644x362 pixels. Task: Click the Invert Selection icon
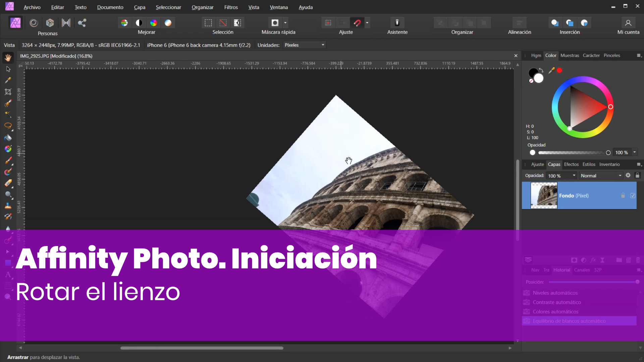[237, 23]
